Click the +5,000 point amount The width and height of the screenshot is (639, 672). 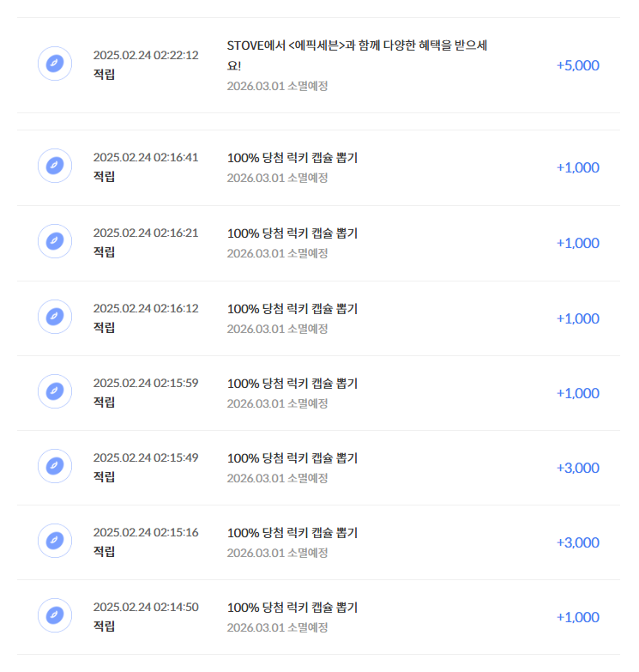[x=577, y=65]
